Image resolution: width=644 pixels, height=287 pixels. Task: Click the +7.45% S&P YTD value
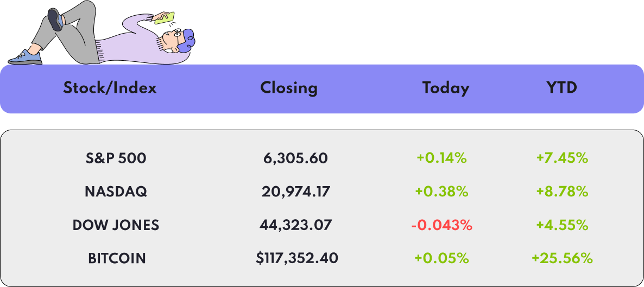[562, 158]
